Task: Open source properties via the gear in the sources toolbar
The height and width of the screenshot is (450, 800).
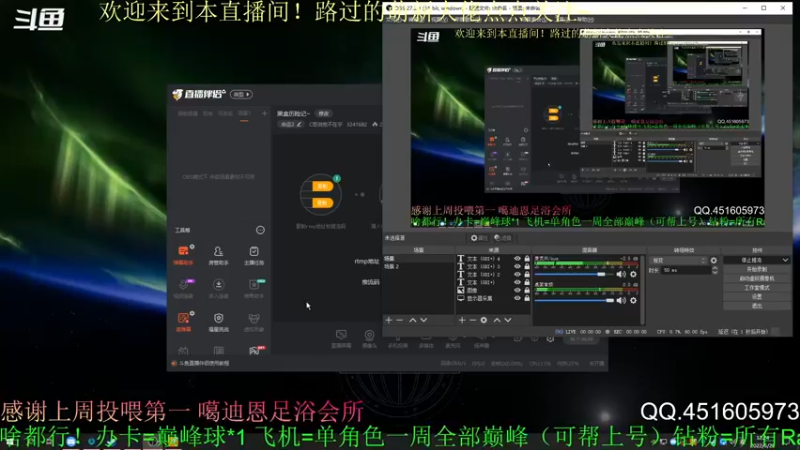Action: coord(484,320)
